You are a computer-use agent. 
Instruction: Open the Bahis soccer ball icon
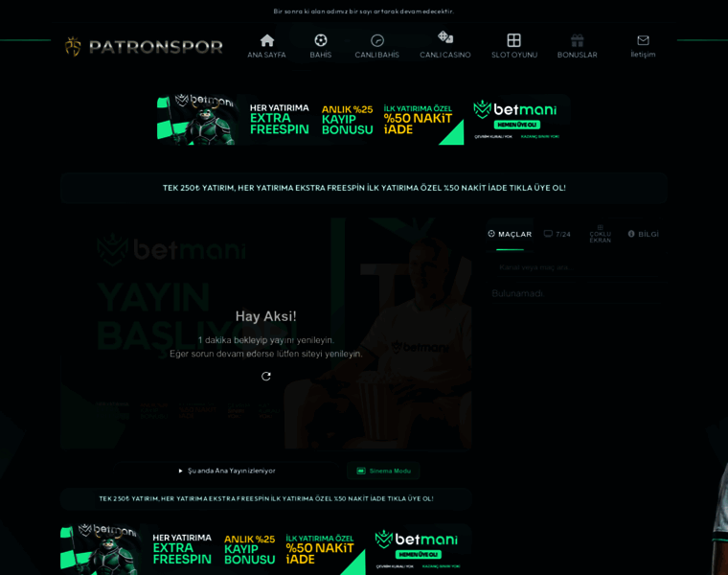320,40
